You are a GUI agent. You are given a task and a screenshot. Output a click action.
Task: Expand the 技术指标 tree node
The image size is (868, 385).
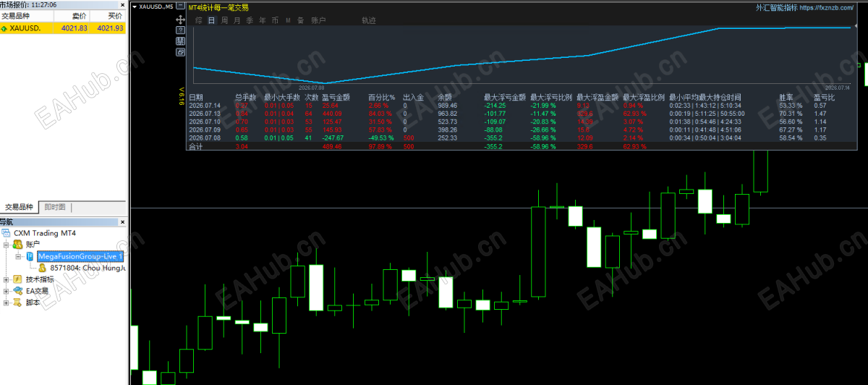(6, 279)
